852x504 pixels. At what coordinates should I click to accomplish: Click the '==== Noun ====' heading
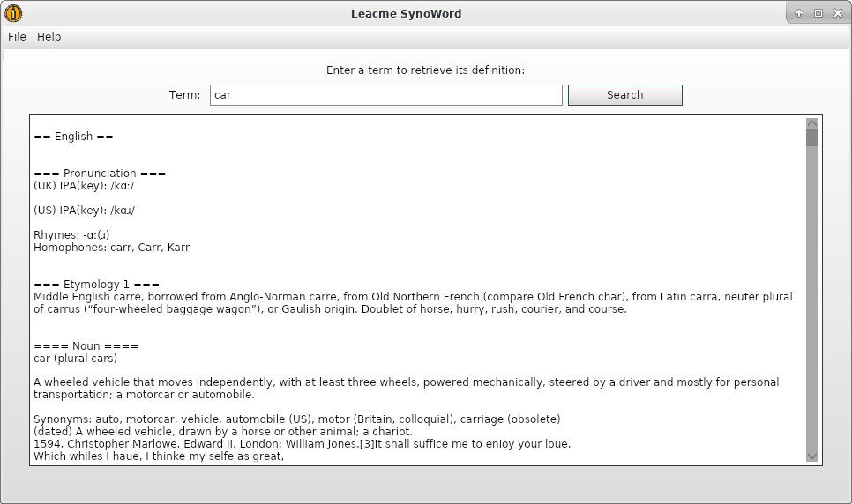pyautogui.click(x=86, y=346)
